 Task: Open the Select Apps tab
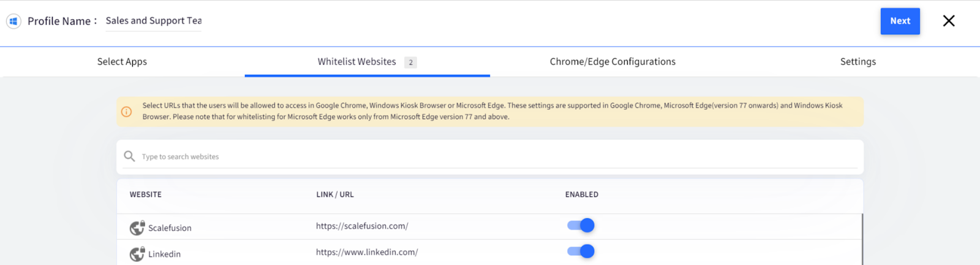[122, 61]
